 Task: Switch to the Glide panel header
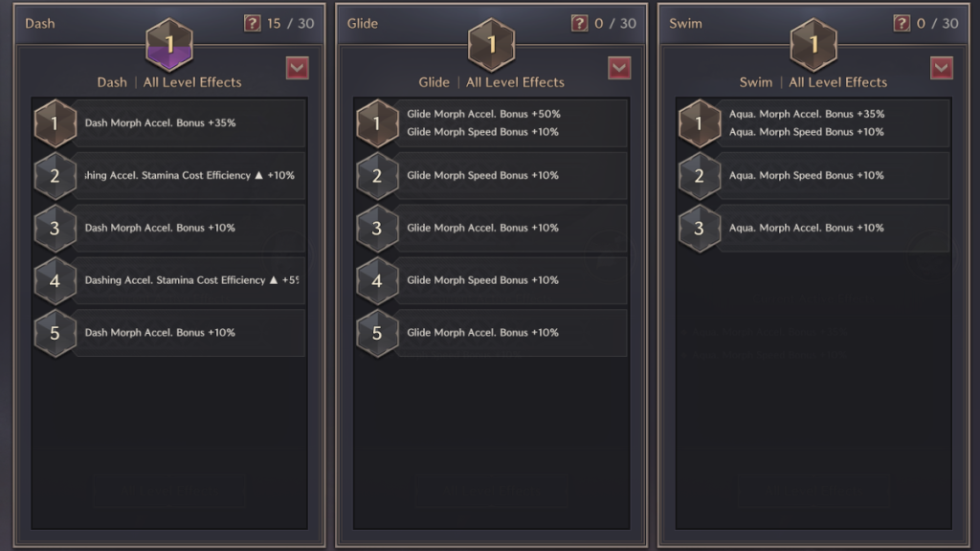[x=364, y=23]
